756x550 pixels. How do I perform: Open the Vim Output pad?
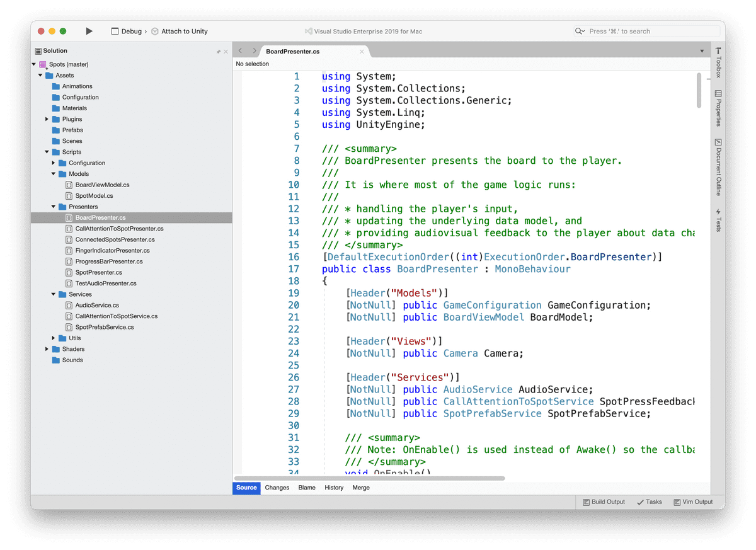pos(693,502)
